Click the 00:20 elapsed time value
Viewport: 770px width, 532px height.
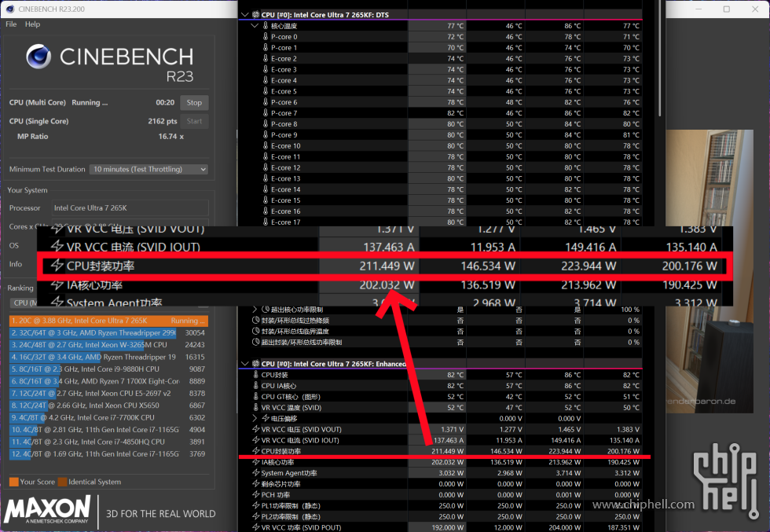pyautogui.click(x=165, y=103)
